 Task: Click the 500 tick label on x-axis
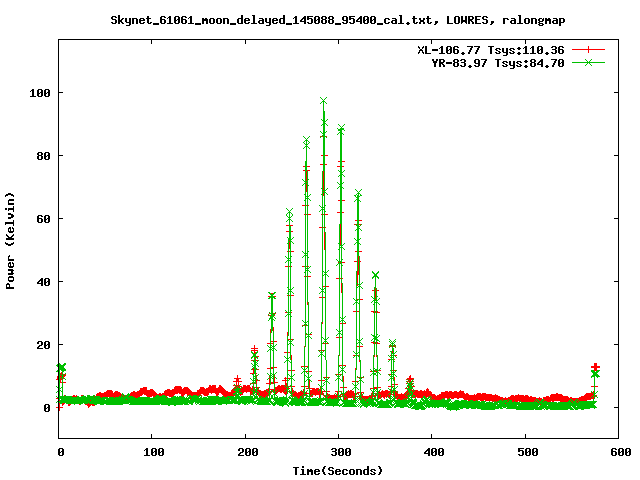[525, 453]
